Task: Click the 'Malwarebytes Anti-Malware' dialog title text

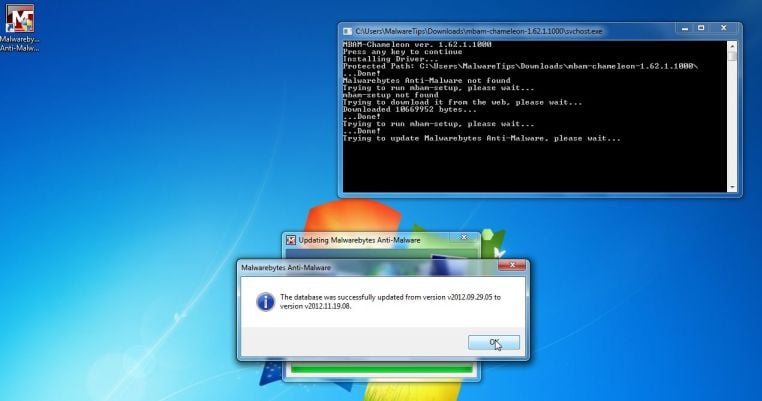Action: point(286,268)
